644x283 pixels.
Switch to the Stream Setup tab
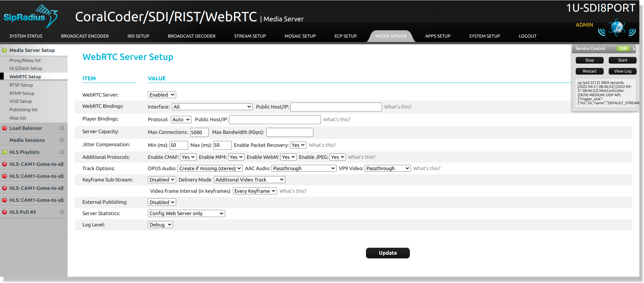[250, 36]
